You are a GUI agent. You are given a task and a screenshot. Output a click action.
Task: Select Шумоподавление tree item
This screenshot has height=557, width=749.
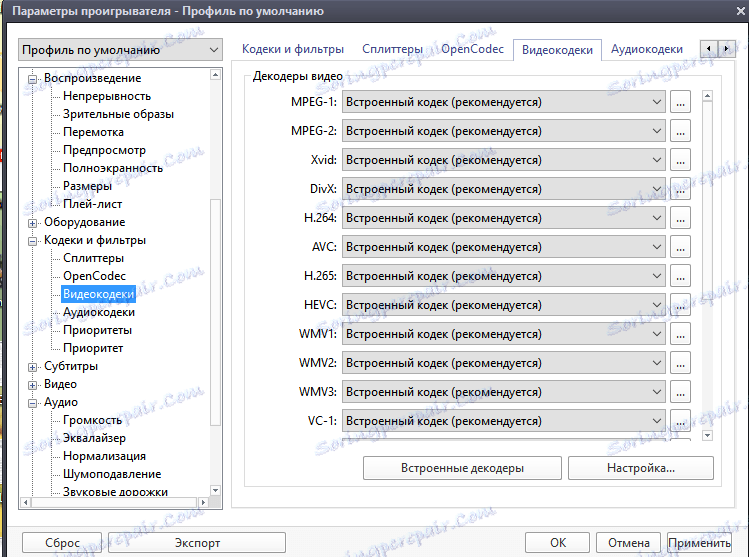click(x=112, y=474)
